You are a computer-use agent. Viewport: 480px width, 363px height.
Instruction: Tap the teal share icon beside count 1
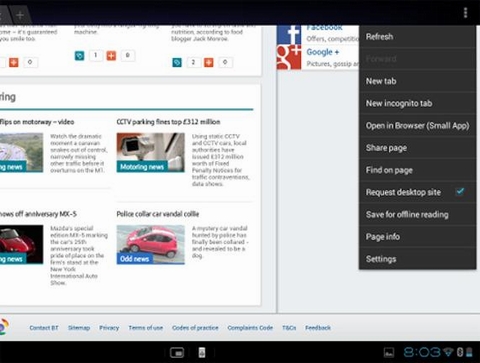(x=79, y=56)
